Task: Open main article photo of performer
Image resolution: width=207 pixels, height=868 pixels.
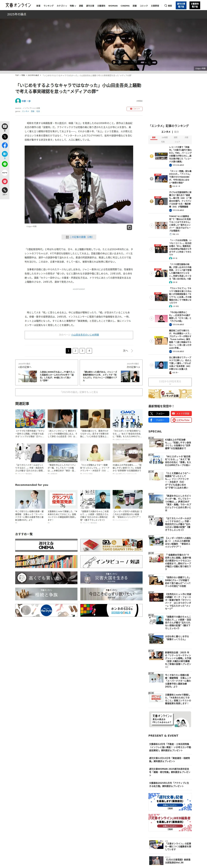Action: click(x=79, y=184)
